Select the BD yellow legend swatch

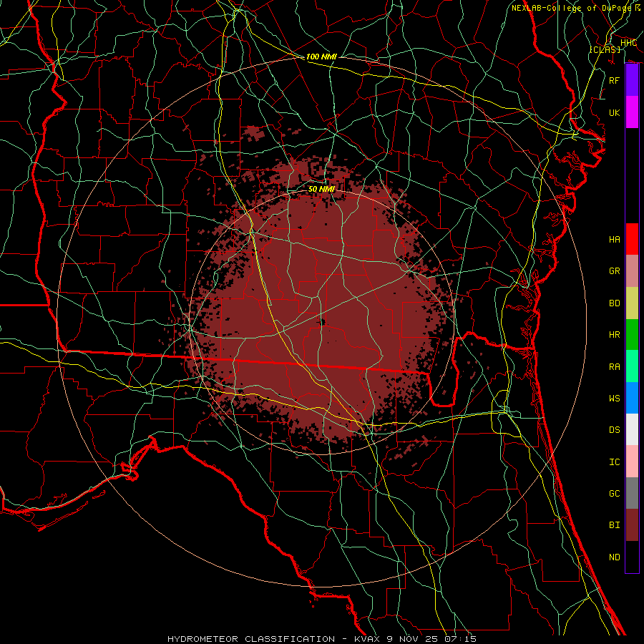coord(632,303)
